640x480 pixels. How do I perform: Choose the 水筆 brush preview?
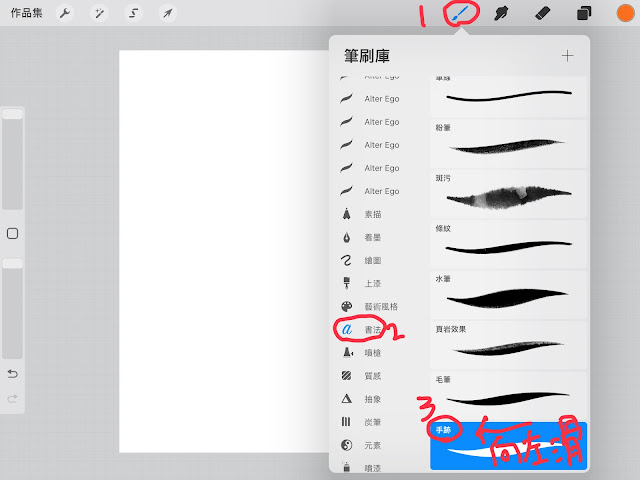508,294
